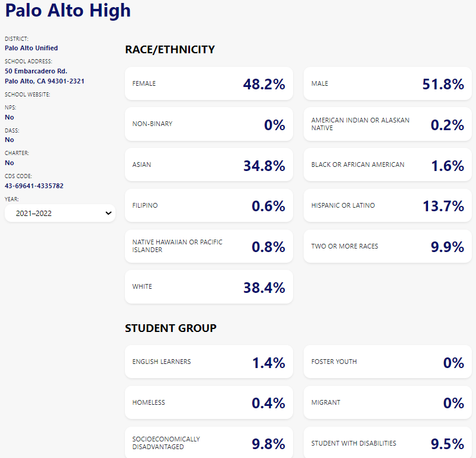
Task: Click the English Learners card
Action: point(208,362)
